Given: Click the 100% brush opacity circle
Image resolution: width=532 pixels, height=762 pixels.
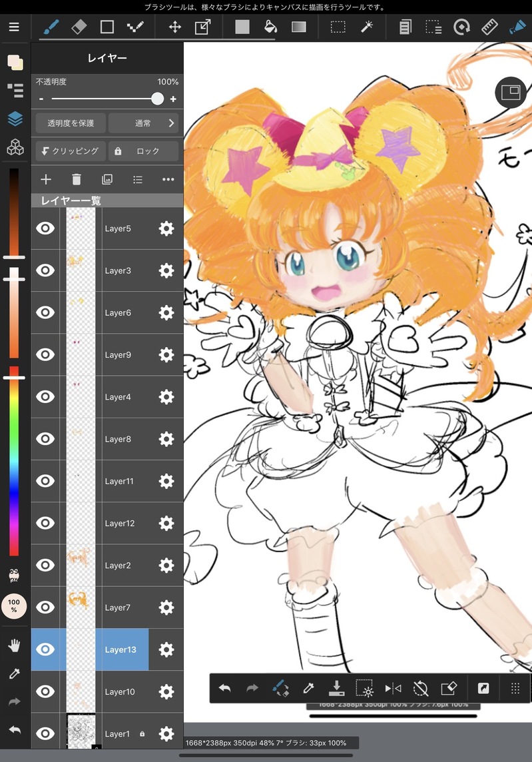Looking at the screenshot, I should (14, 605).
